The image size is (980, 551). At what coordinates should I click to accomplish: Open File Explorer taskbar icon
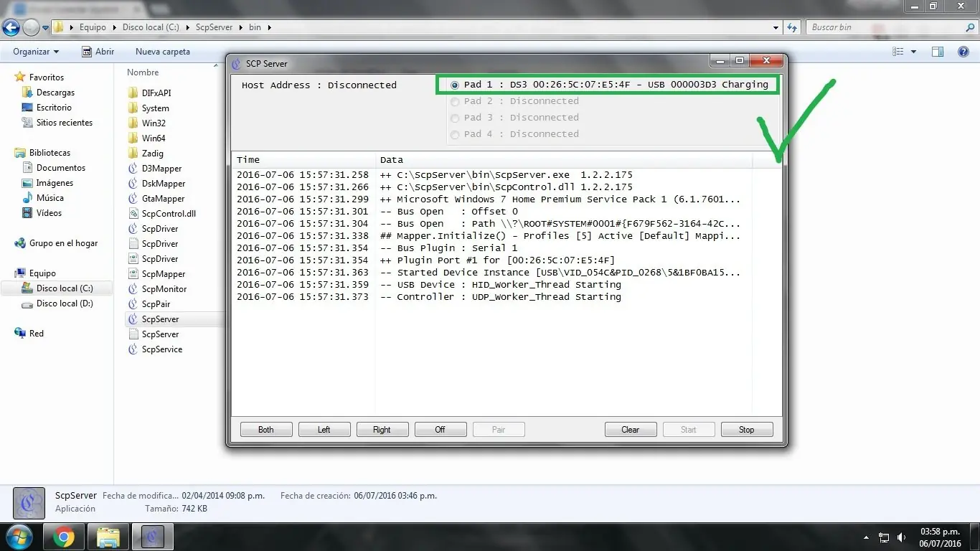tap(108, 537)
